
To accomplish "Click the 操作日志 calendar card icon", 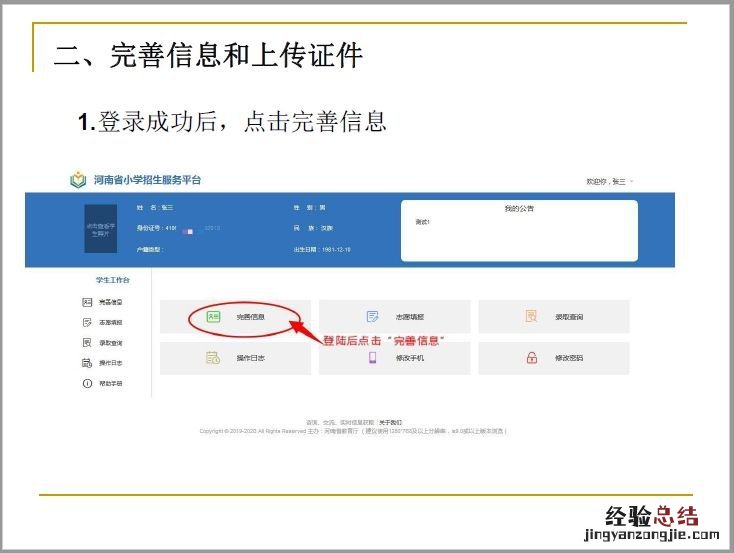I will coord(213,358).
